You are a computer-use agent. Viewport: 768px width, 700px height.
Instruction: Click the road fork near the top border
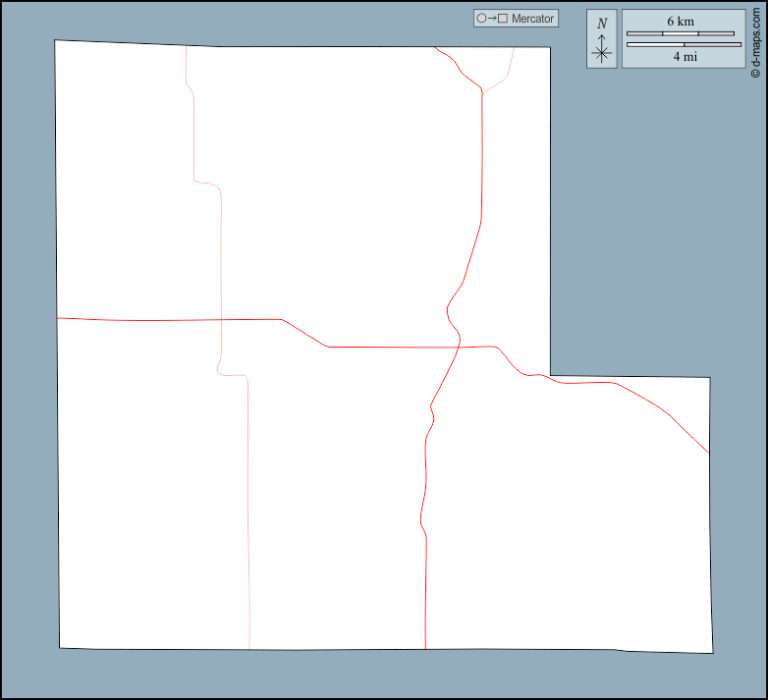482,92
